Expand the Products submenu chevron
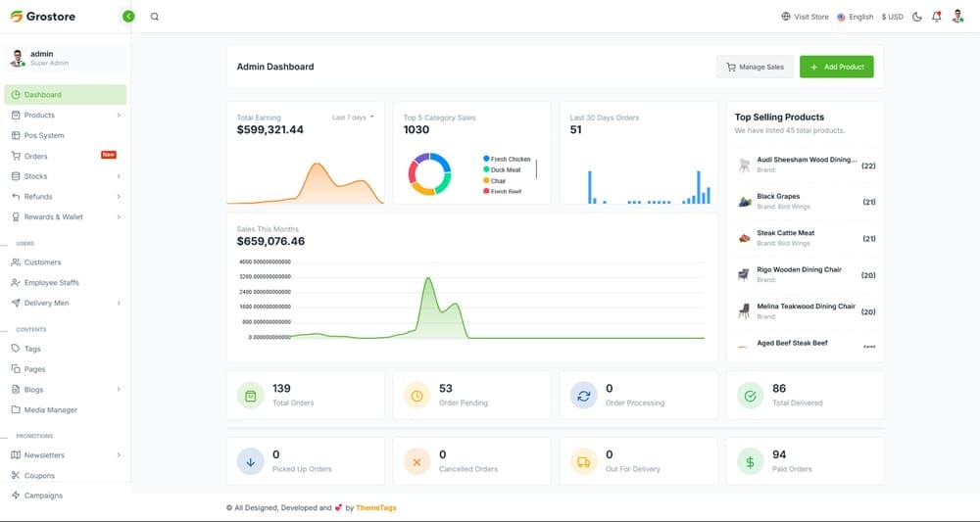 click(x=119, y=116)
